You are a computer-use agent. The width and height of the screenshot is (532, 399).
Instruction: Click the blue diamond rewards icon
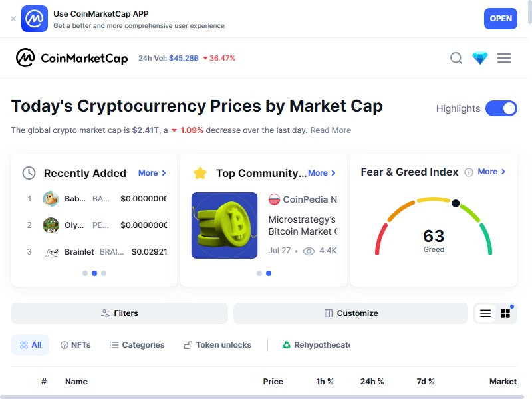[x=480, y=58]
